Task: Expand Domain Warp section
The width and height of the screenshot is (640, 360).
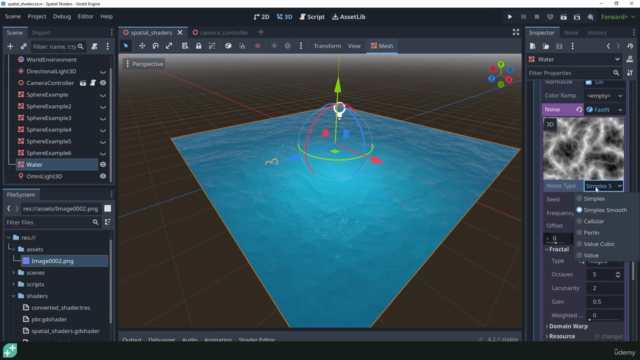Action: tap(567, 326)
